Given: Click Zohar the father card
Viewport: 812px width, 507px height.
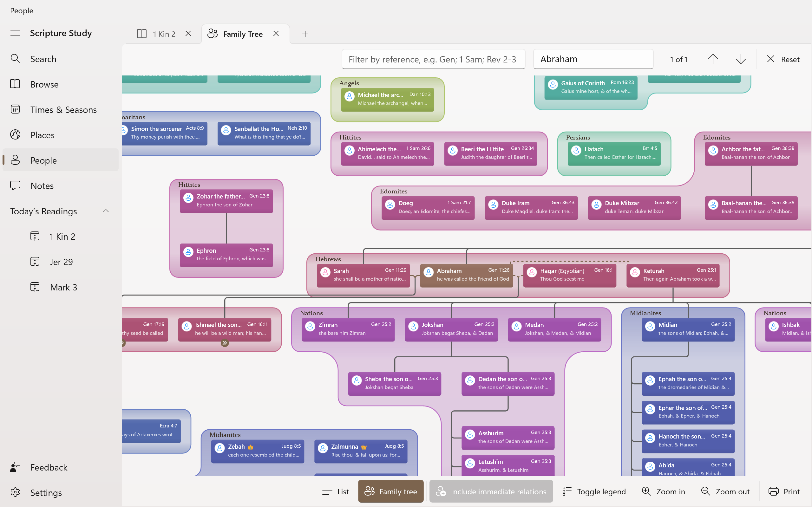Looking at the screenshot, I should [226, 201].
